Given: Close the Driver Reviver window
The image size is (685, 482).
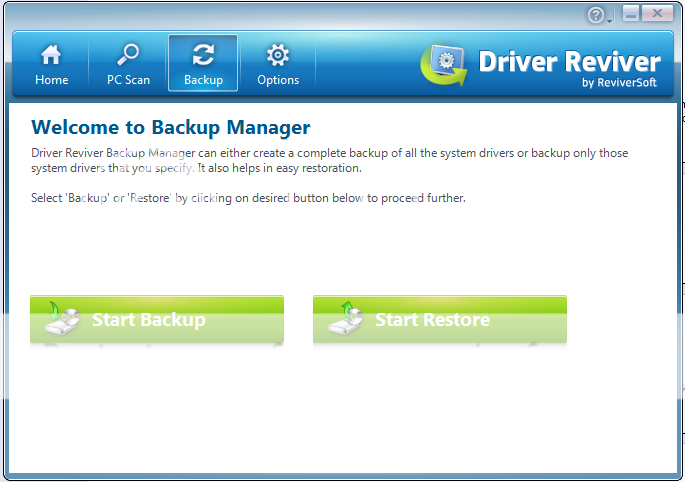Looking at the screenshot, I should (x=657, y=14).
